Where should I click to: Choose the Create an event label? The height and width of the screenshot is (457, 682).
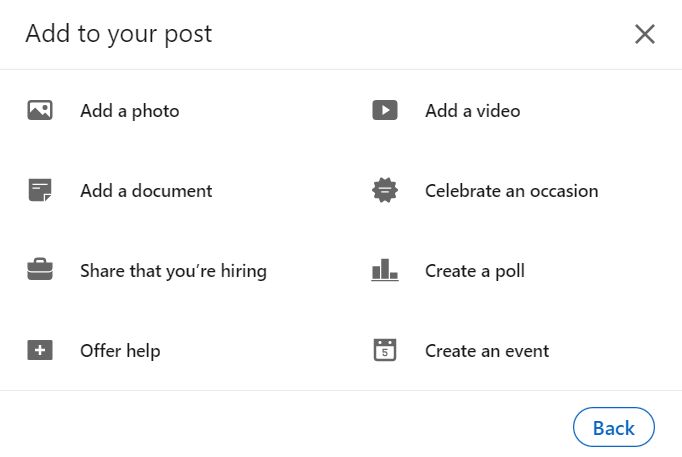[487, 351]
